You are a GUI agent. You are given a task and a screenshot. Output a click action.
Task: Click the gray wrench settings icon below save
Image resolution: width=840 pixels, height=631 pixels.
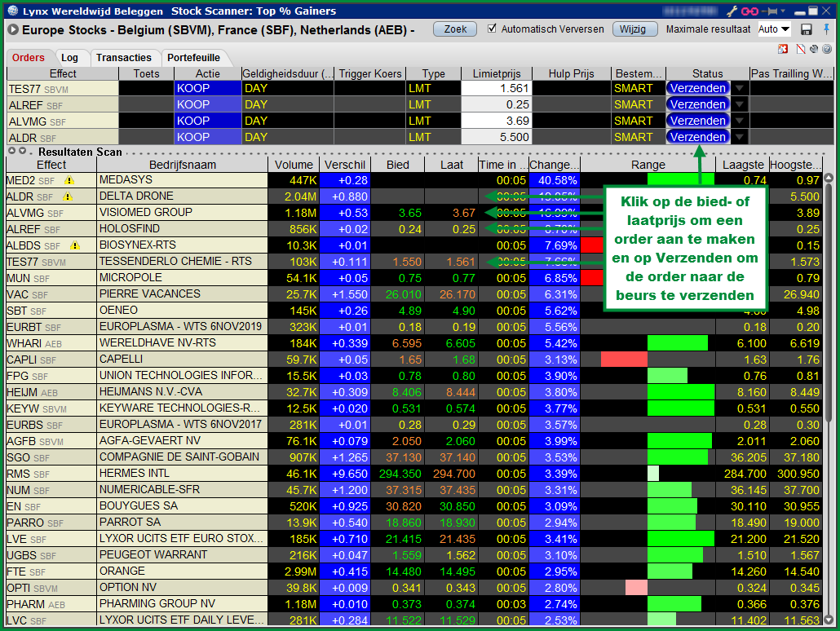click(814, 49)
